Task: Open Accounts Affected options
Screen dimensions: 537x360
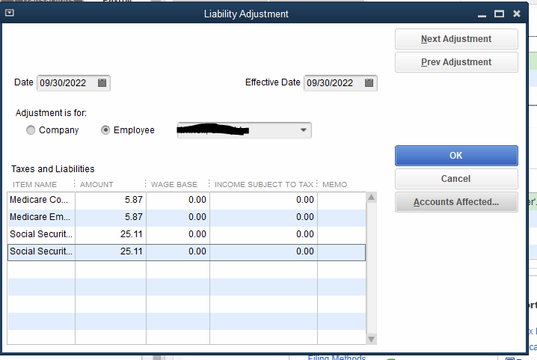Action: click(456, 202)
